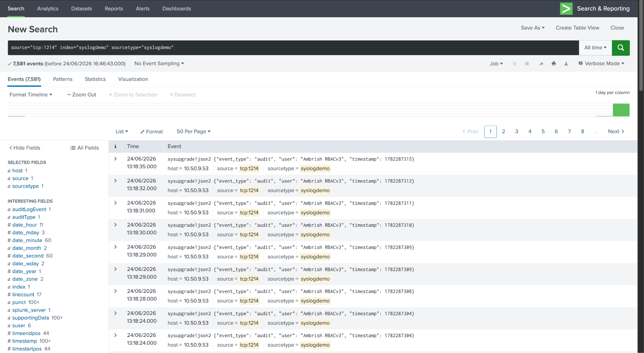Expand the event at 13:18:30.000
This screenshot has height=353, width=644.
coord(115,225)
